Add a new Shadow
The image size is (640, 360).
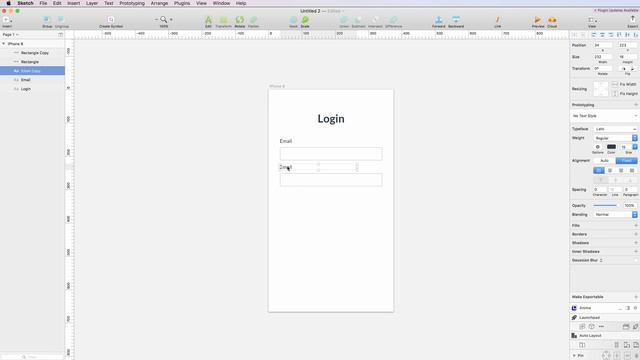pyautogui.click(x=636, y=242)
